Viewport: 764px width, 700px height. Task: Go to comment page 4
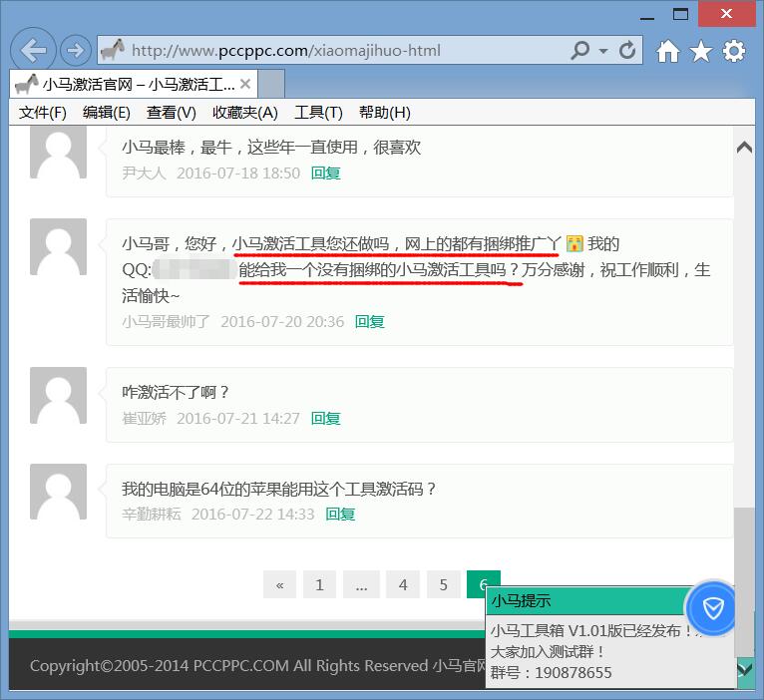click(403, 584)
